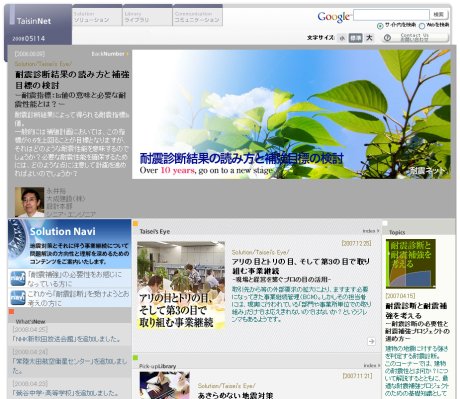Open これから「耐震診断」を受けようと link
The image size is (460, 399).
(x=78, y=298)
